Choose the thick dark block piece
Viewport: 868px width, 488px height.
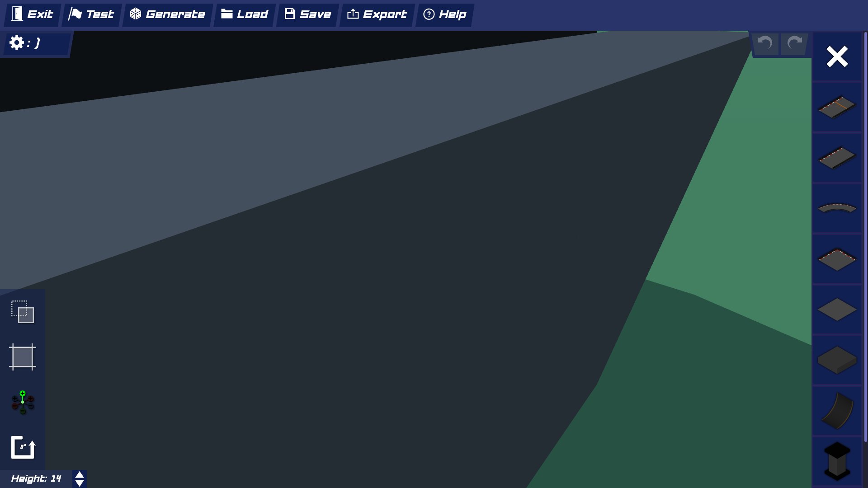[x=837, y=360]
